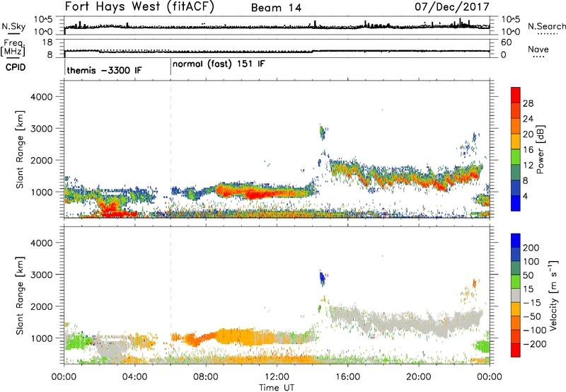Click the blue velocity patch near 3000 km
566x392 pixels.
[x=322, y=278]
